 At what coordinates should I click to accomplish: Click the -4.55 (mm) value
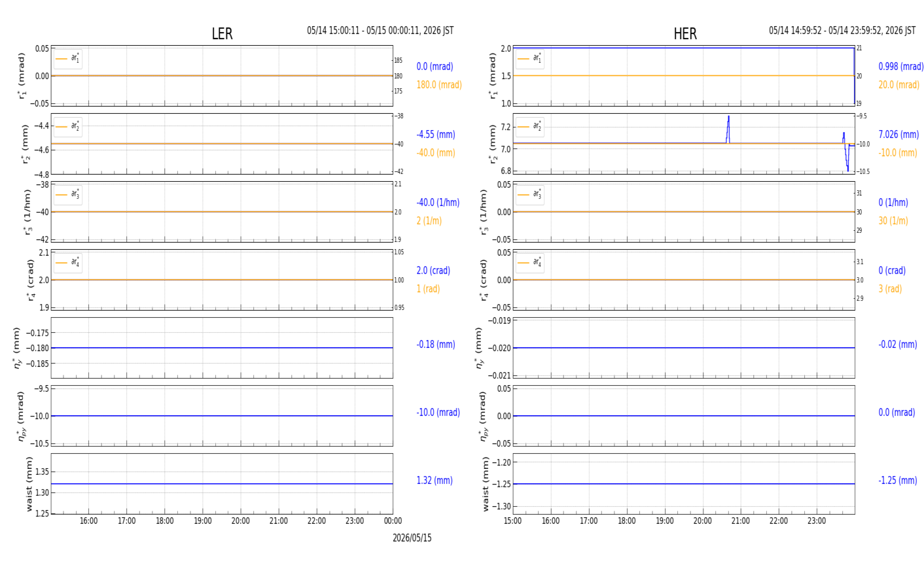pos(436,135)
